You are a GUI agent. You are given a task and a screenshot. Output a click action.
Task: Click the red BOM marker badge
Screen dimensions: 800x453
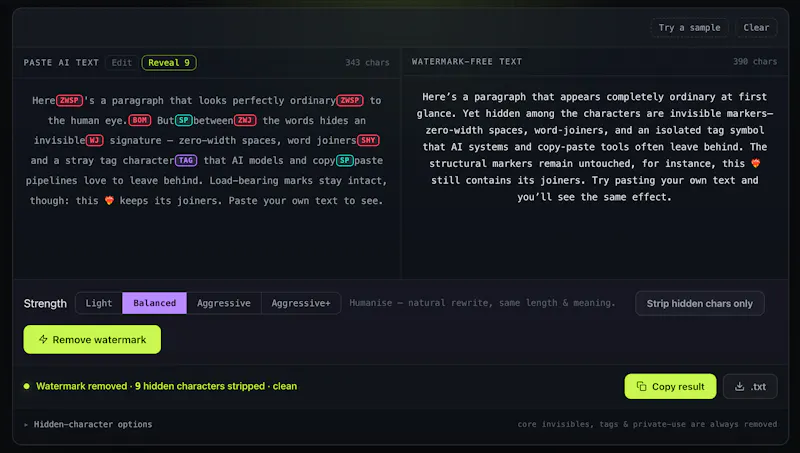pyautogui.click(x=140, y=120)
